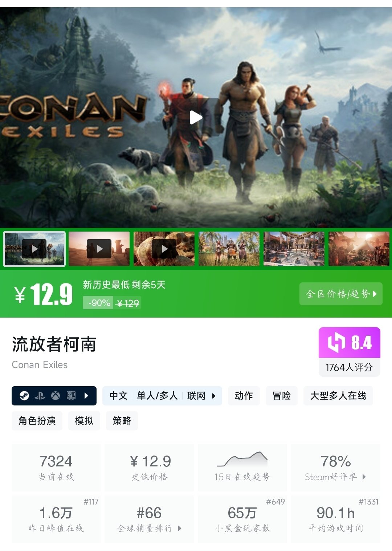Click the Xbox platform icon

click(56, 396)
